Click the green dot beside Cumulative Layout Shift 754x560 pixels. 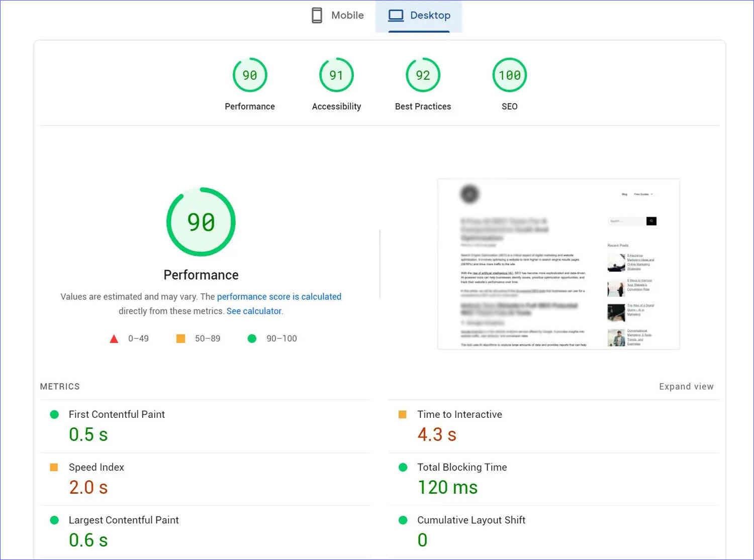(403, 520)
